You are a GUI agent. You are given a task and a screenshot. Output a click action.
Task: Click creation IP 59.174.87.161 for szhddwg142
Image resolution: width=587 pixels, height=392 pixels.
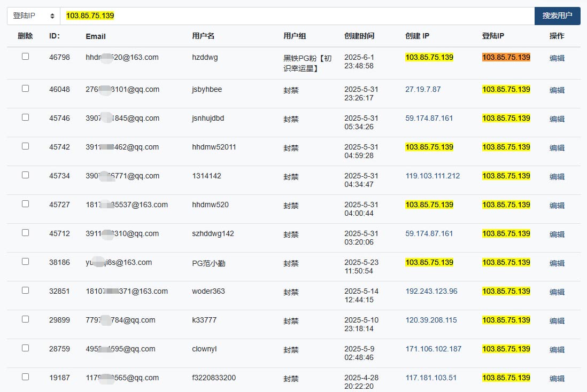429,233
